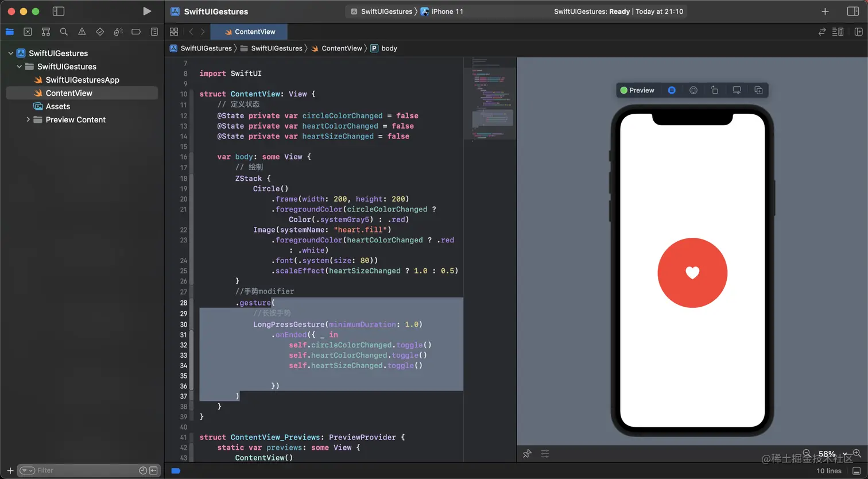Zoom out the preview canvas
This screenshot has height=479, width=868.
(x=807, y=453)
